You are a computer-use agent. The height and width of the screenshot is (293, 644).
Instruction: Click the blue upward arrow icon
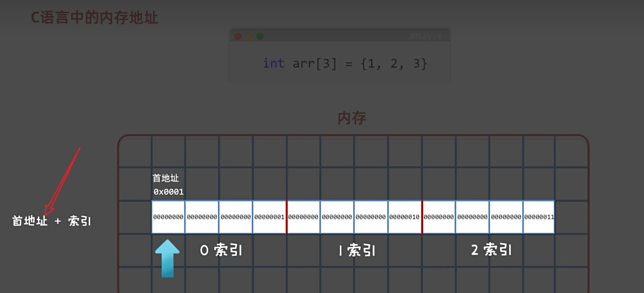pos(167,258)
